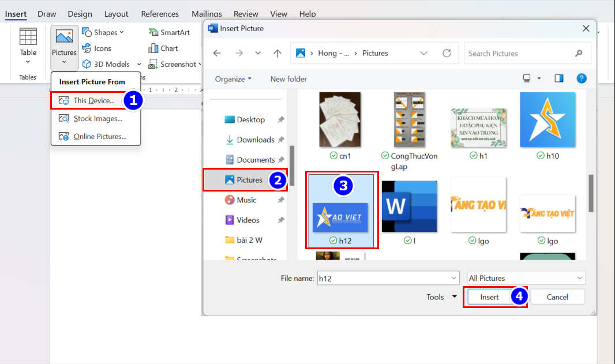Click the Cancel button
This screenshot has width=615, height=364.
[557, 297]
